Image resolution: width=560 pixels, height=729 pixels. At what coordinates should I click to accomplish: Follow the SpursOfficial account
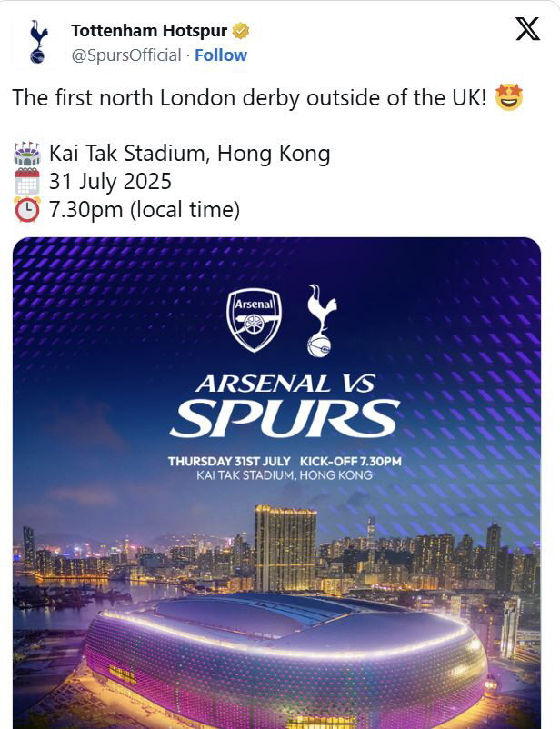[221, 55]
